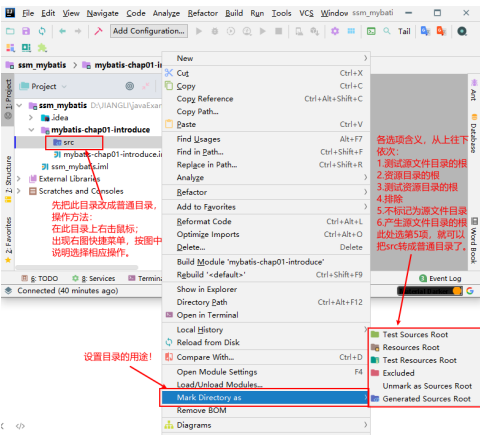
Task: Click the Search magnifier toolbar icon
Action: point(387,31)
